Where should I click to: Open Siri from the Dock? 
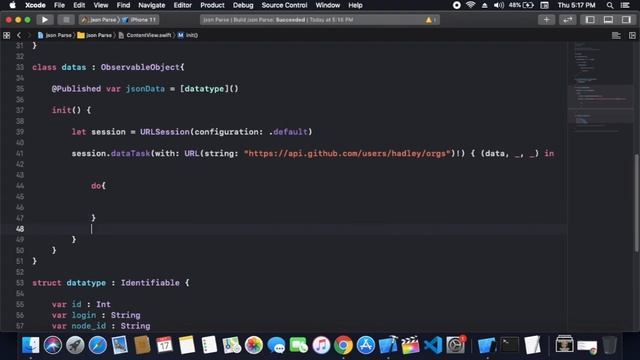pyautogui.click(x=53, y=345)
